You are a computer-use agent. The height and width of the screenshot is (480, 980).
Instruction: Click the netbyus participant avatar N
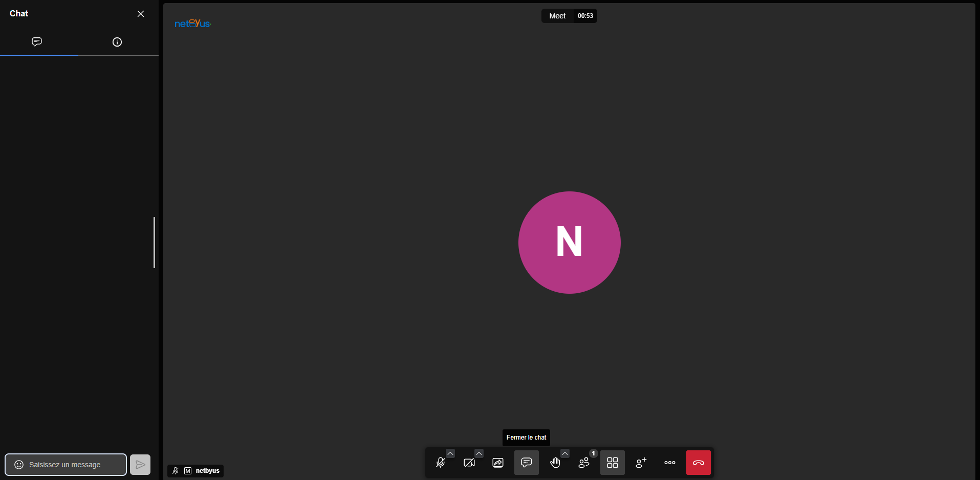(x=569, y=243)
